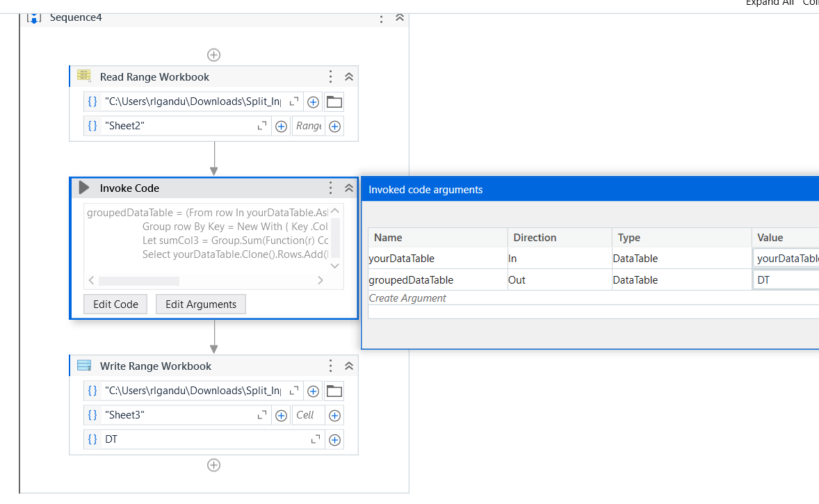Image resolution: width=819 pixels, height=504 pixels.
Task: Click plus button beside Write Range file path
Action: tap(313, 391)
